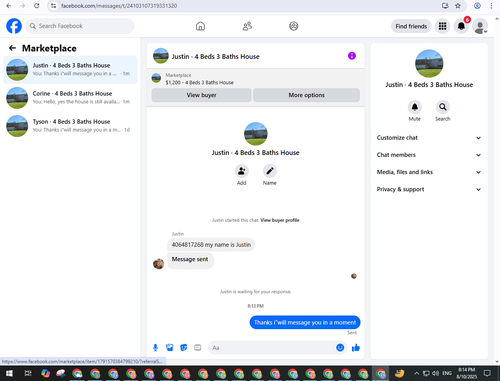Mute the conversation bell icon
Image resolution: width=500 pixels, height=381 pixels.
point(415,107)
